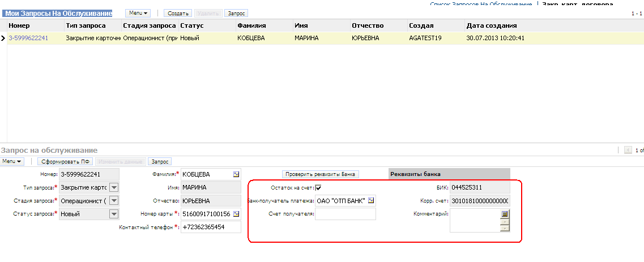Click the Комментарий text area
This screenshot has width=644, height=262.
coord(475,221)
